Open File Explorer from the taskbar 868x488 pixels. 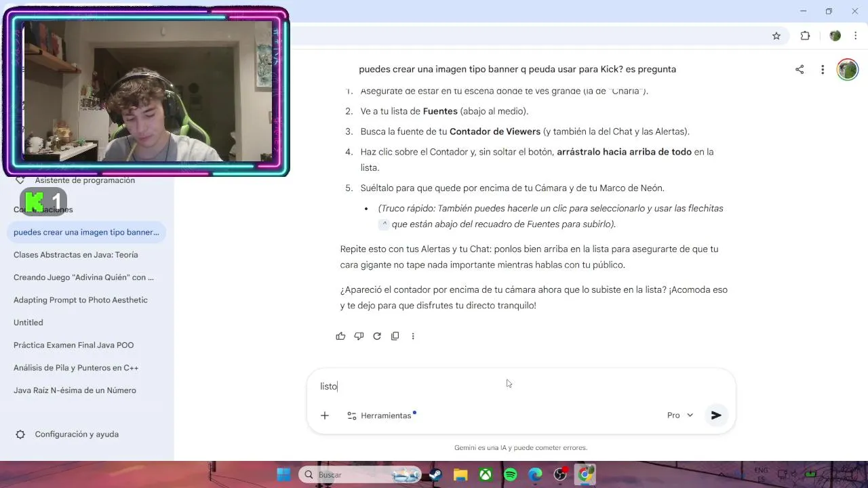[460, 474]
